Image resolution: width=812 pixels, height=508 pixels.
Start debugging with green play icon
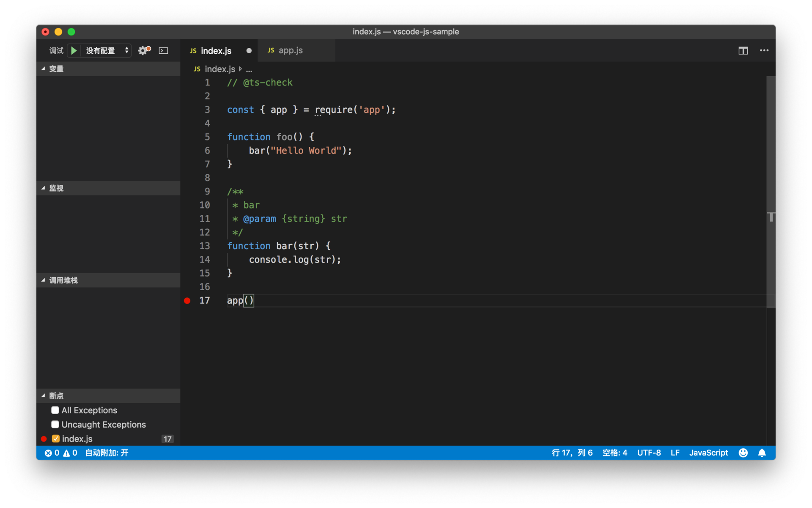coord(74,51)
